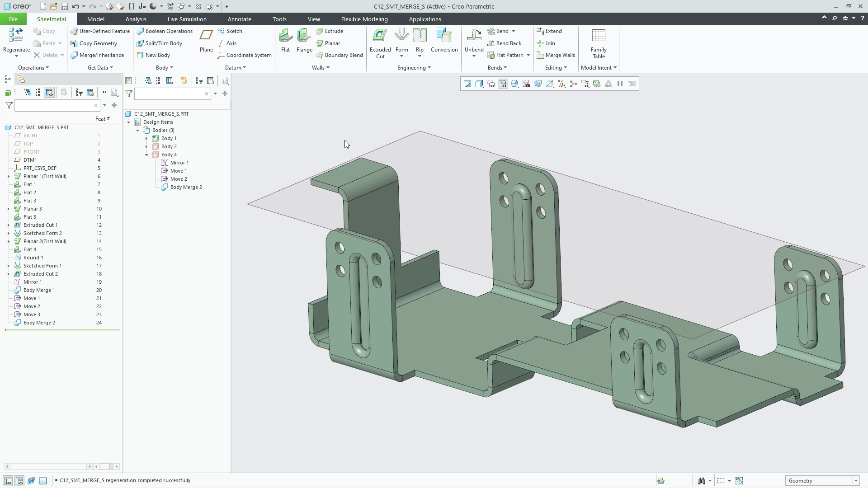This screenshot has height=488, width=868.
Task: Toggle Spin Center display
Action: tap(573, 84)
